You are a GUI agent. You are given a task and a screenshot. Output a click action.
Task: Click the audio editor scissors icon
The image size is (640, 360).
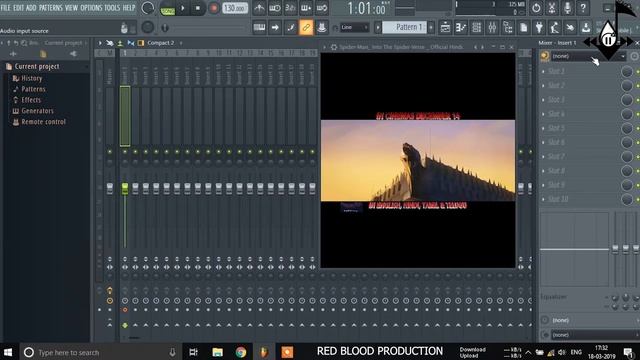click(551, 8)
